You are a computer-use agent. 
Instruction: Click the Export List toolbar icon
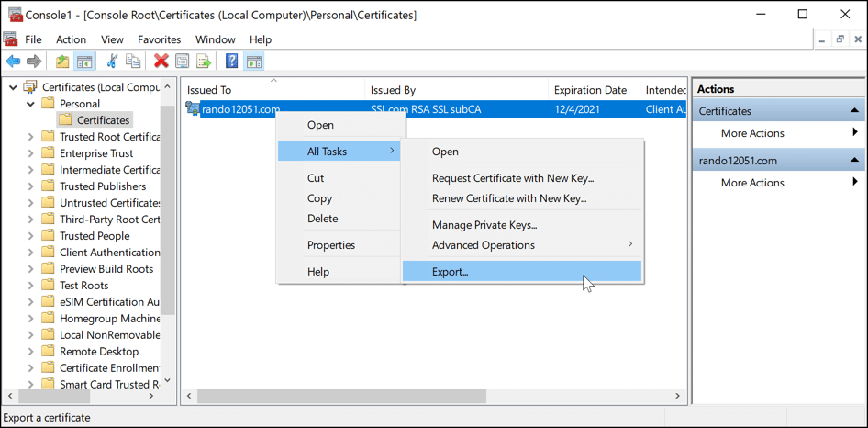[204, 62]
